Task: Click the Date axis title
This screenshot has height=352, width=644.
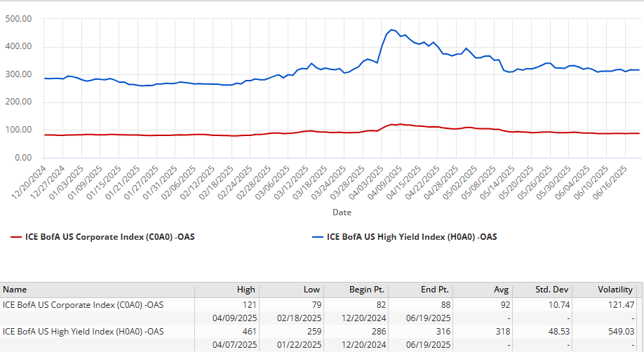Action: (x=342, y=212)
